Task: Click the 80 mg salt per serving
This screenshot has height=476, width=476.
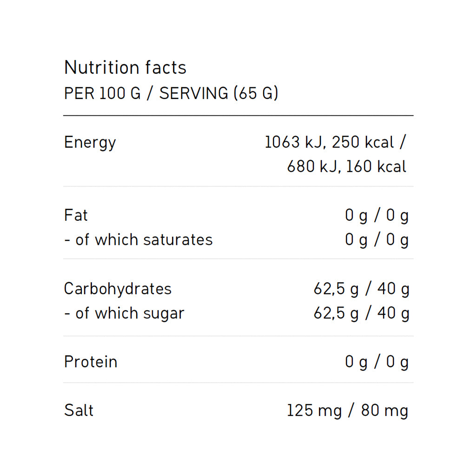Action: [x=384, y=411]
